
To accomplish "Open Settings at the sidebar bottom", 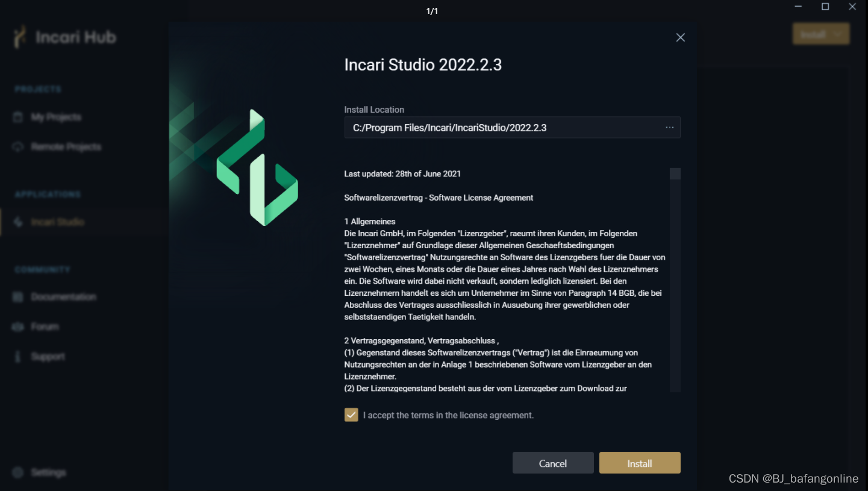I will point(48,472).
